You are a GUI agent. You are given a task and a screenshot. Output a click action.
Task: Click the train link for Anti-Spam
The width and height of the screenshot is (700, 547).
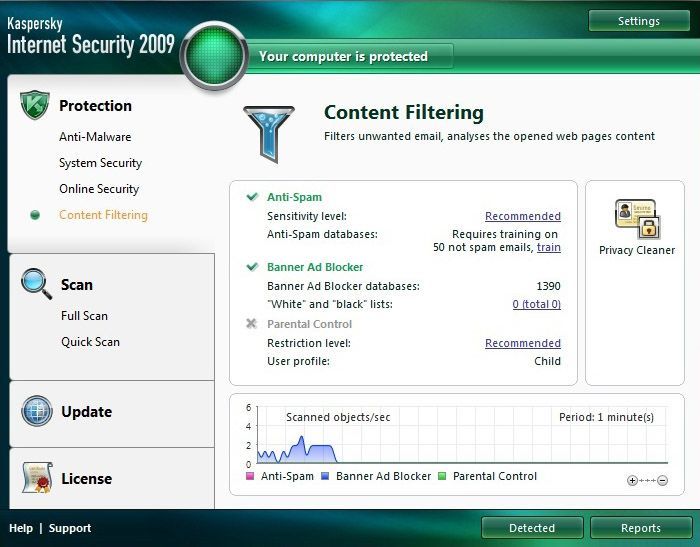click(x=549, y=247)
